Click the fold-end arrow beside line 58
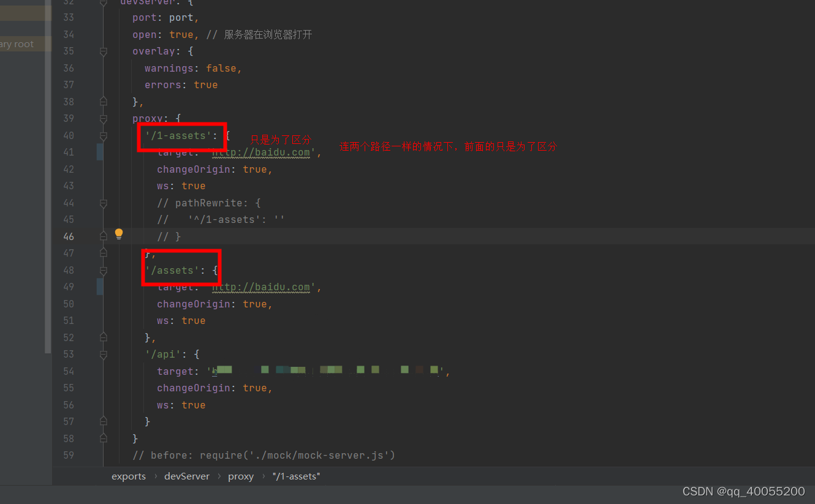Viewport: 815px width, 504px height. tap(103, 438)
